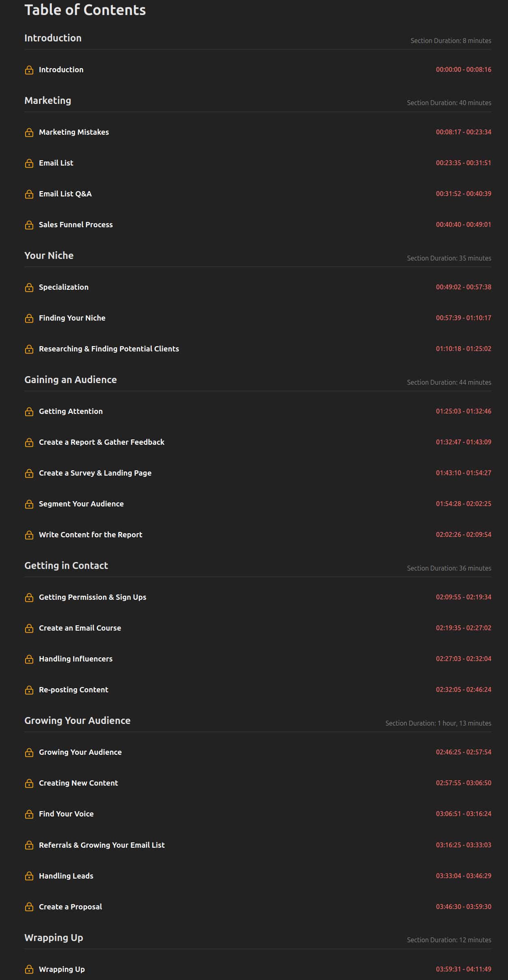
Task: Click the lock icon next to Finding Your Niche
Action: [x=29, y=318]
